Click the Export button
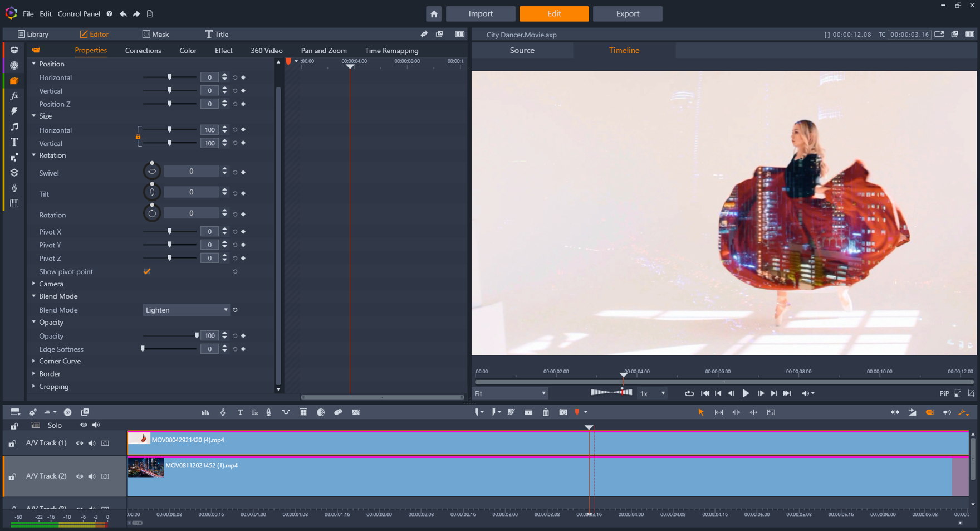Image resolution: width=980 pixels, height=531 pixels. [x=627, y=14]
